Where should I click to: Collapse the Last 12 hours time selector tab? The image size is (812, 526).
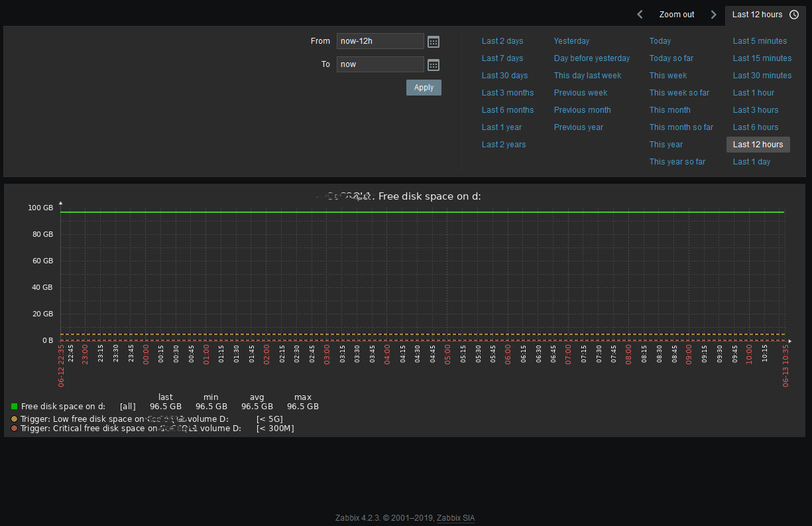click(x=757, y=15)
